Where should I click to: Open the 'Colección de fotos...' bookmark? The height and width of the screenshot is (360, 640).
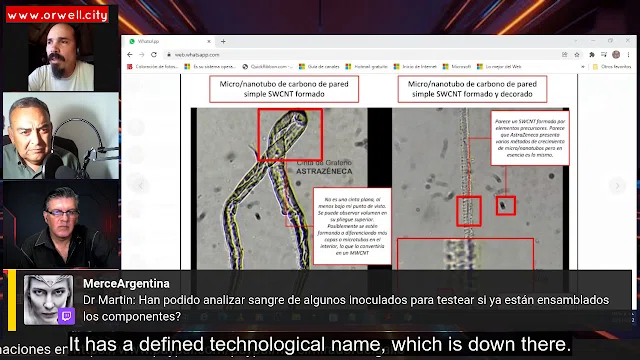(x=153, y=67)
